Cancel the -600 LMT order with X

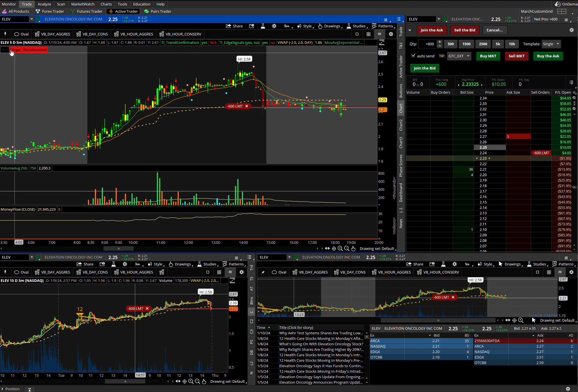pyautogui.click(x=247, y=106)
